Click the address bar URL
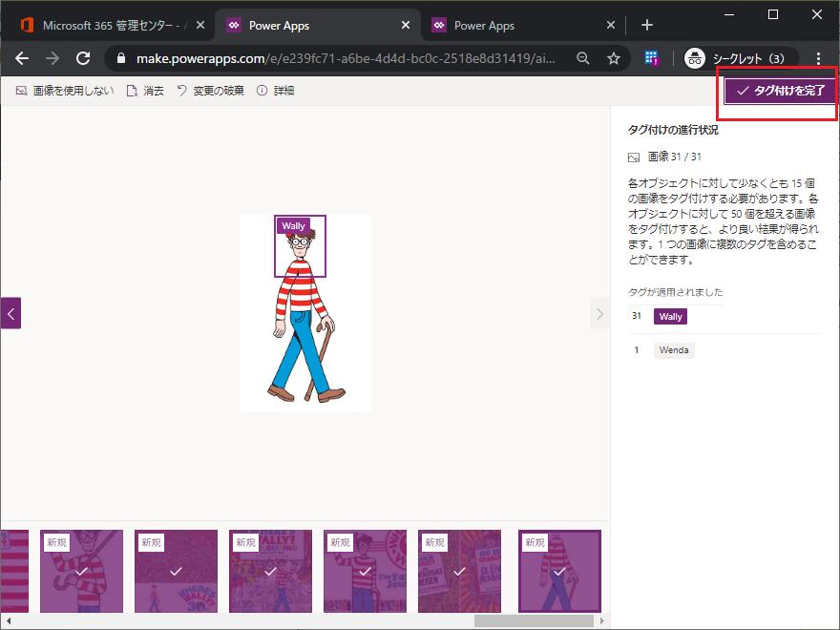This screenshot has height=630, width=840. pos(346,58)
